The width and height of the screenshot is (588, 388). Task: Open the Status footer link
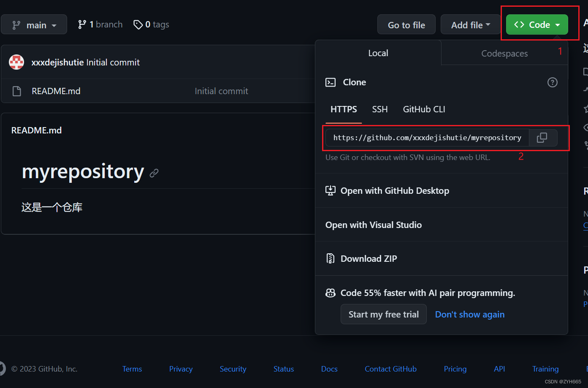coord(284,369)
